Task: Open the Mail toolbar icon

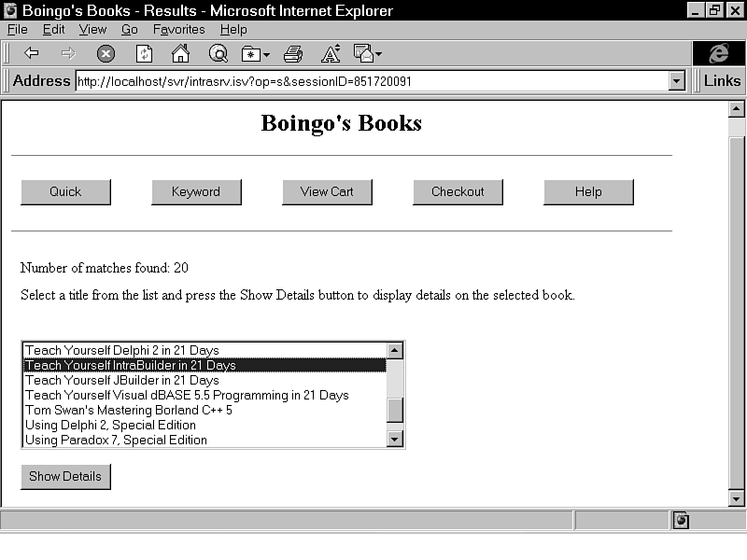Action: coord(363,53)
